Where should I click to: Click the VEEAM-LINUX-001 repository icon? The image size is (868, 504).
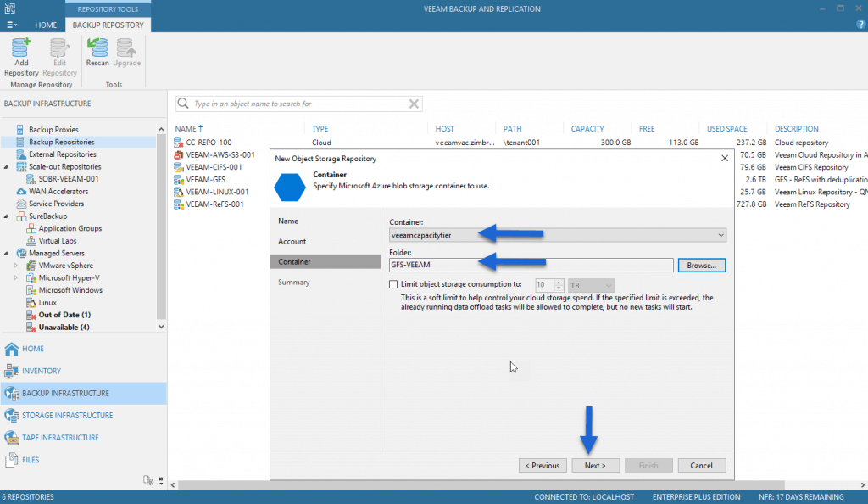point(178,193)
